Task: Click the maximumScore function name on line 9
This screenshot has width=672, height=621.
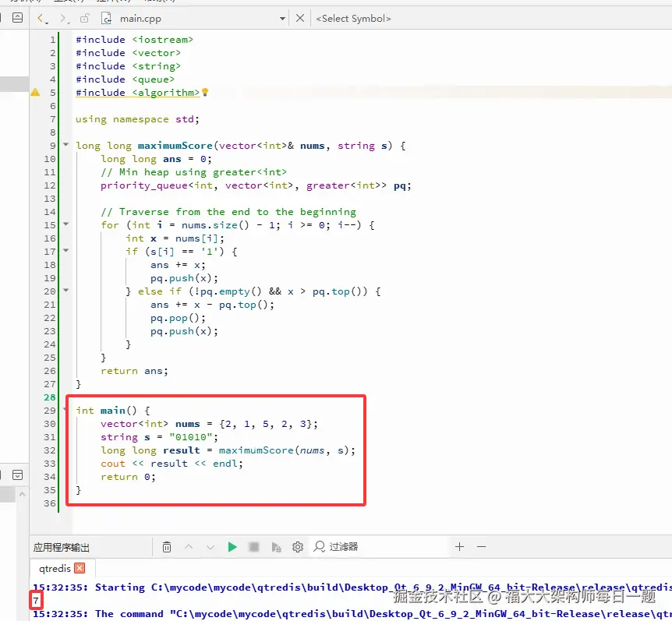Action: coord(175,146)
